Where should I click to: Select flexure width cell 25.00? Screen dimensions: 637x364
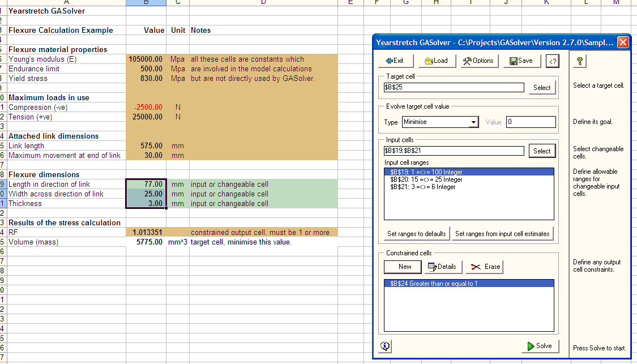(x=146, y=194)
